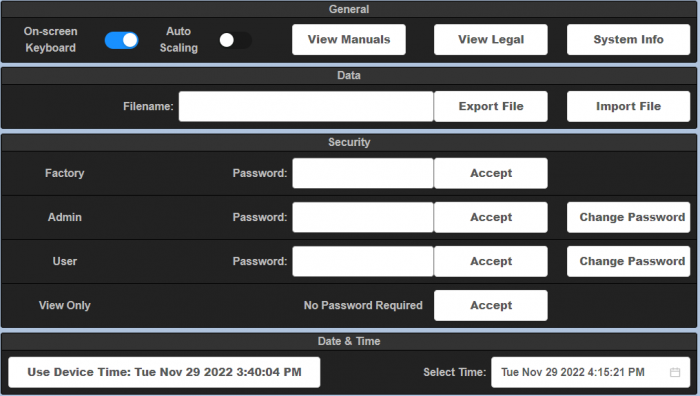
Task: Change the User password
Action: (x=628, y=262)
